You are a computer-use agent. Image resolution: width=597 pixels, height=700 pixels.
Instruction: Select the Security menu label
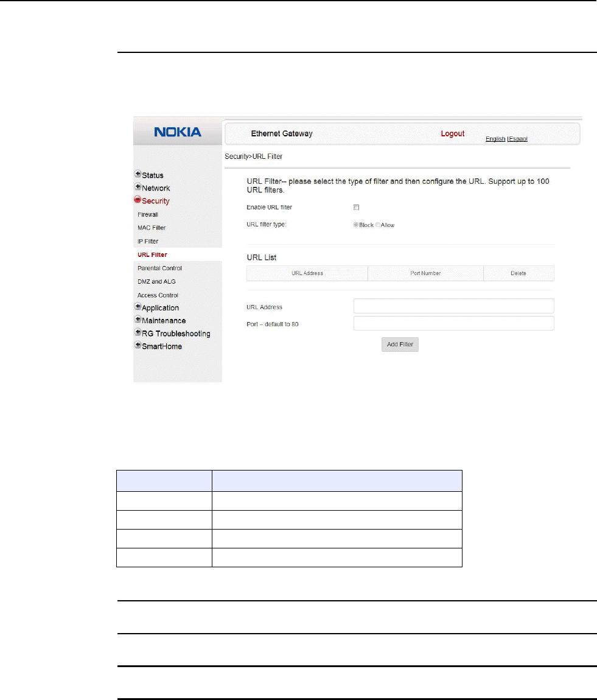click(156, 201)
